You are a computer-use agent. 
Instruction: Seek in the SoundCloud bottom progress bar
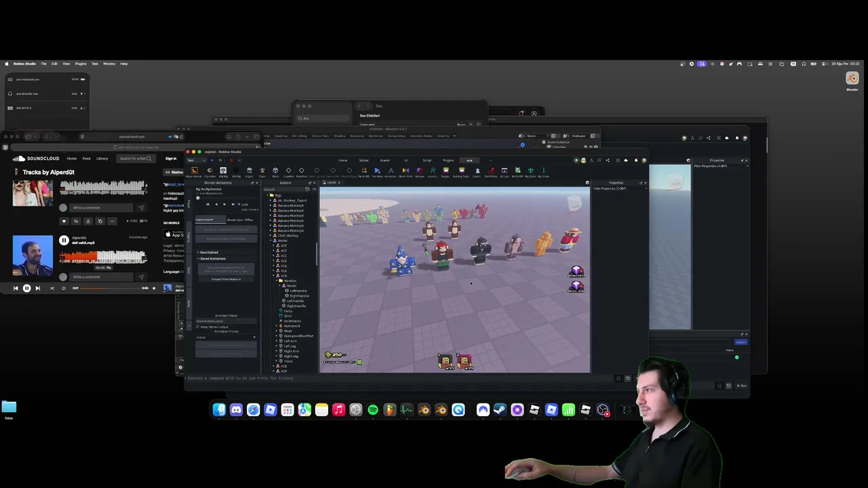point(110,288)
